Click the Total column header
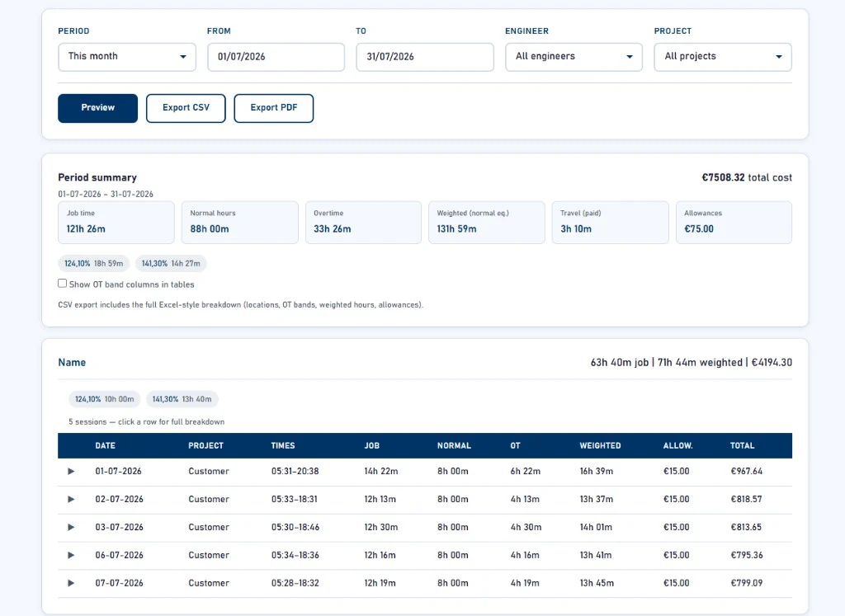The image size is (845, 616). pyautogui.click(x=742, y=446)
